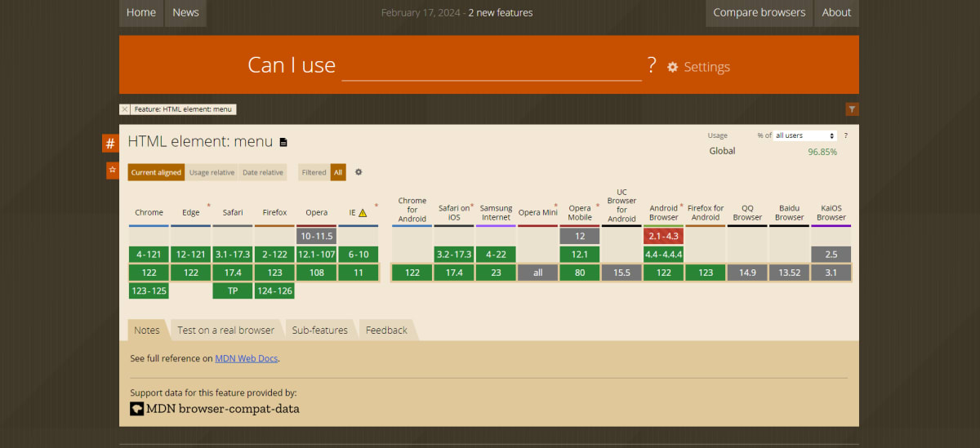Click the MDN browser-compat-data logo

click(215, 409)
